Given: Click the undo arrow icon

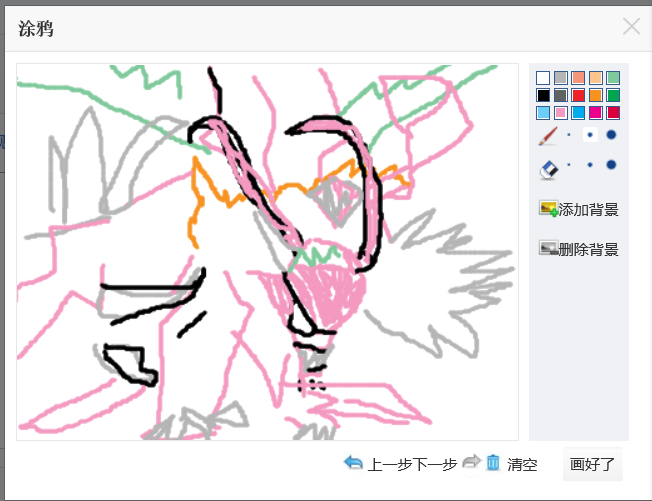Looking at the screenshot, I should 353,462.
